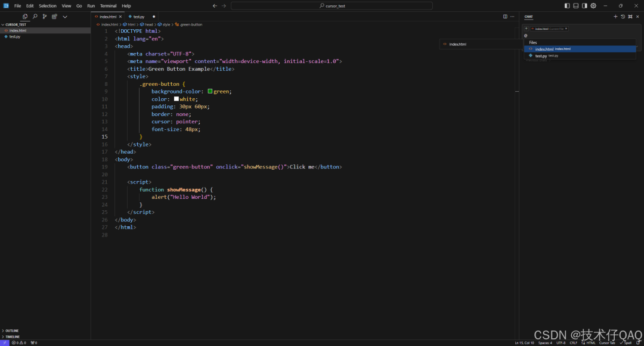Click the CHAT panel tab

pyautogui.click(x=528, y=17)
